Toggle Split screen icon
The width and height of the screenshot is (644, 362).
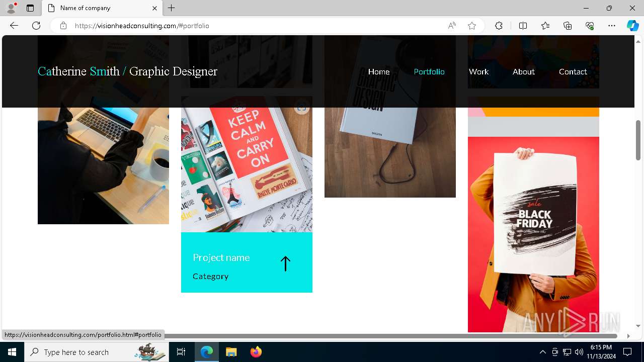click(523, 26)
